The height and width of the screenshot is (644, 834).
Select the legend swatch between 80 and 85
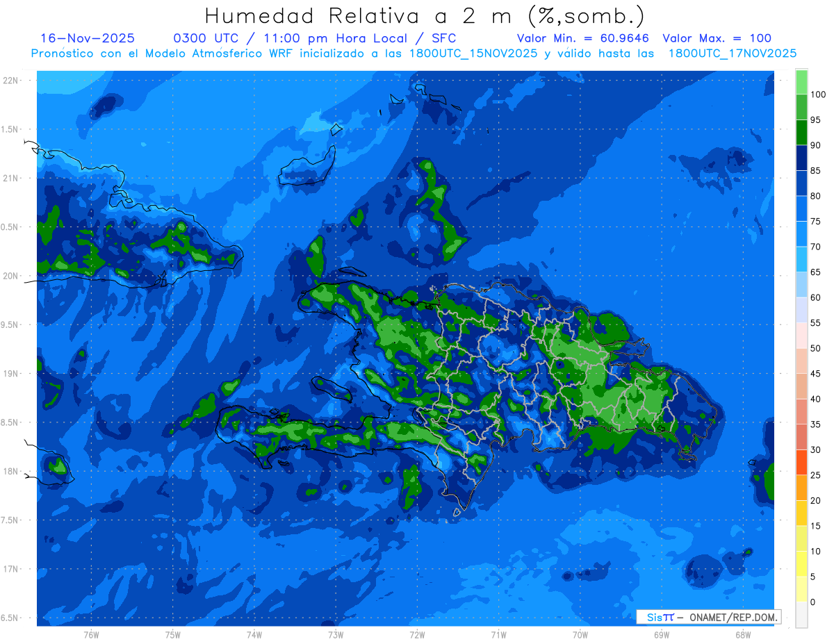[801, 183]
